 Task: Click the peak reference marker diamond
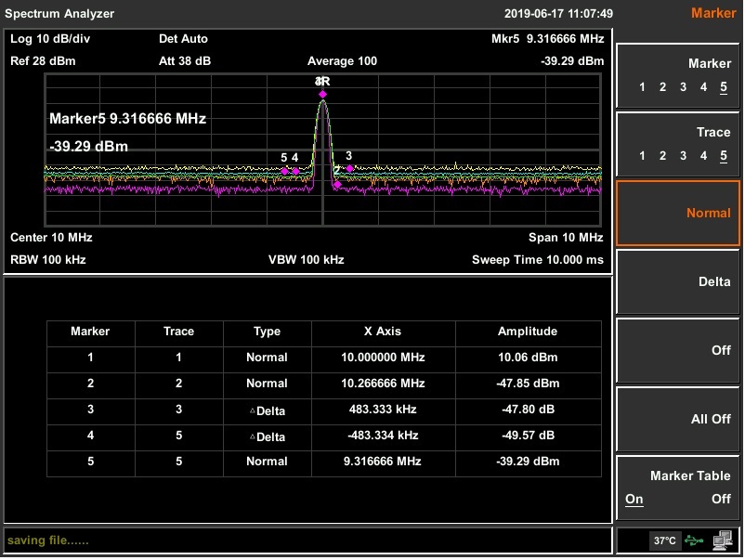click(322, 95)
